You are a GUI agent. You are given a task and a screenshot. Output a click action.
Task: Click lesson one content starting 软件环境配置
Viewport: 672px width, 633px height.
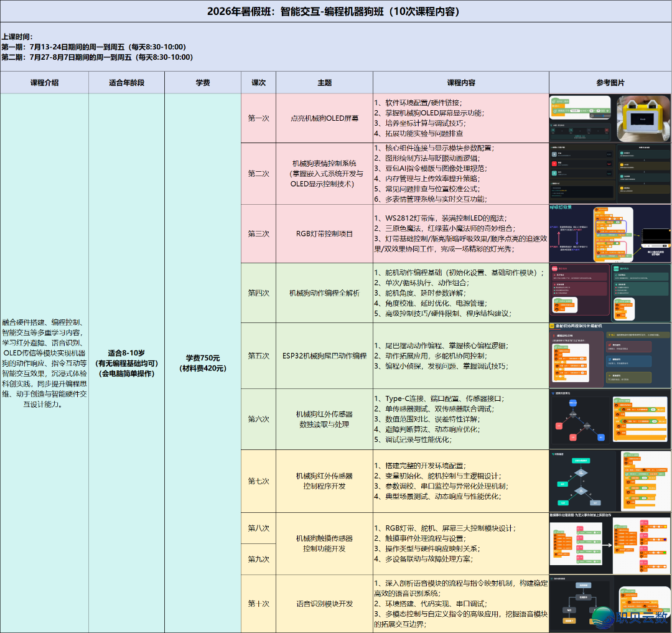tap(461, 118)
